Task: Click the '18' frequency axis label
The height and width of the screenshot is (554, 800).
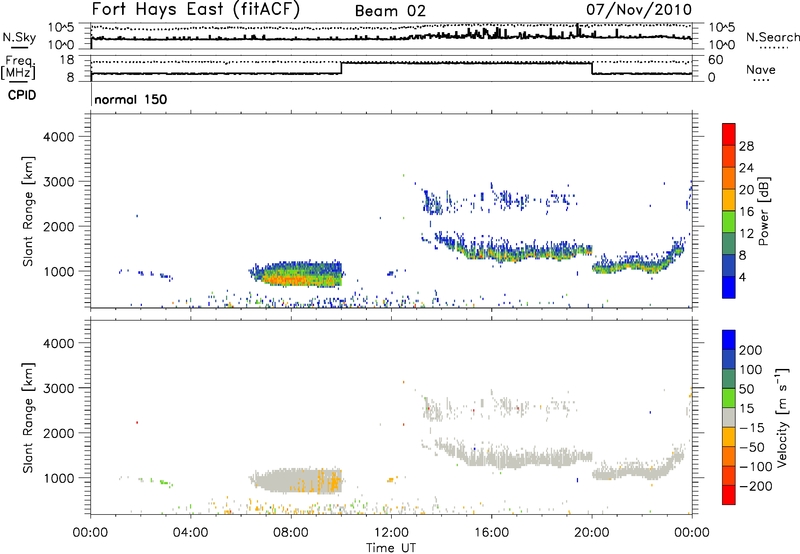Action: (x=66, y=60)
